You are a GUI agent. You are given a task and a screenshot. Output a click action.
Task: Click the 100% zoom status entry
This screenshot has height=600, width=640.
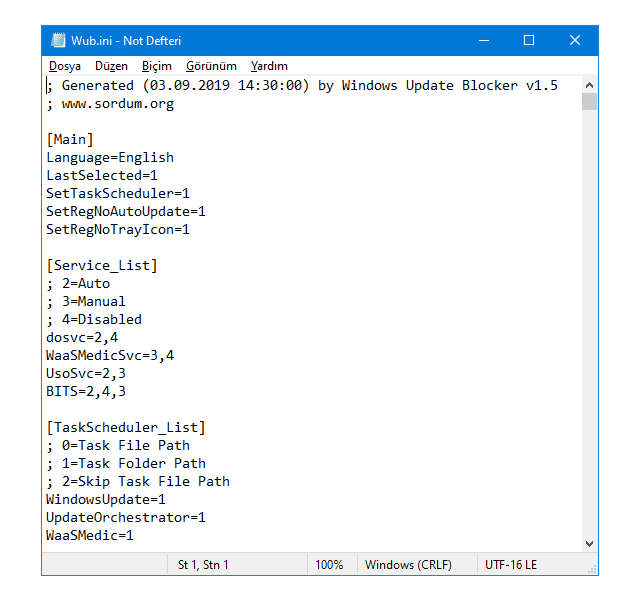pos(329,565)
